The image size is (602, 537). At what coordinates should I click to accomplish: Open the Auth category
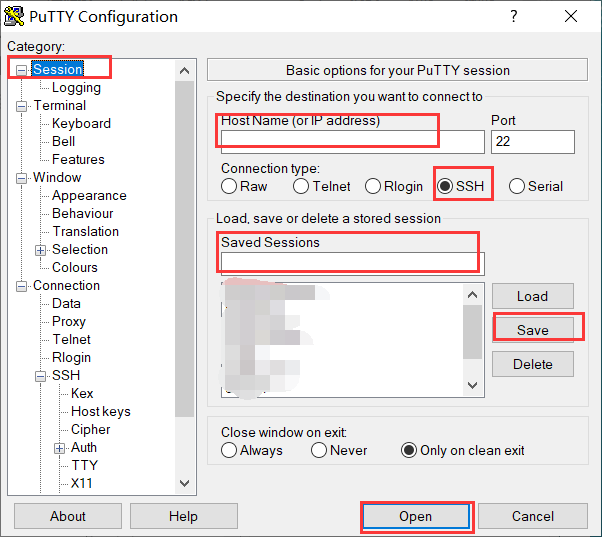pyautogui.click(x=84, y=448)
